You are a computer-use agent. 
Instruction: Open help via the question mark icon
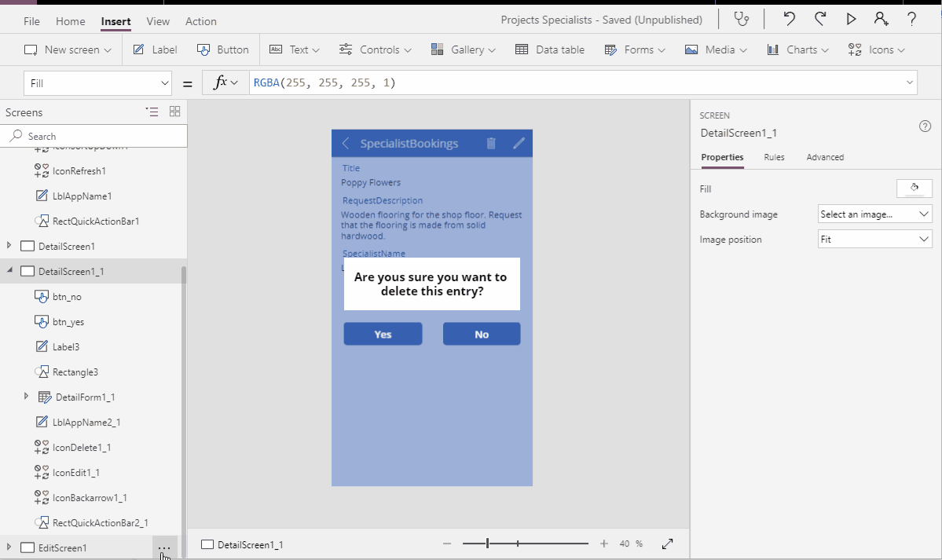(913, 19)
